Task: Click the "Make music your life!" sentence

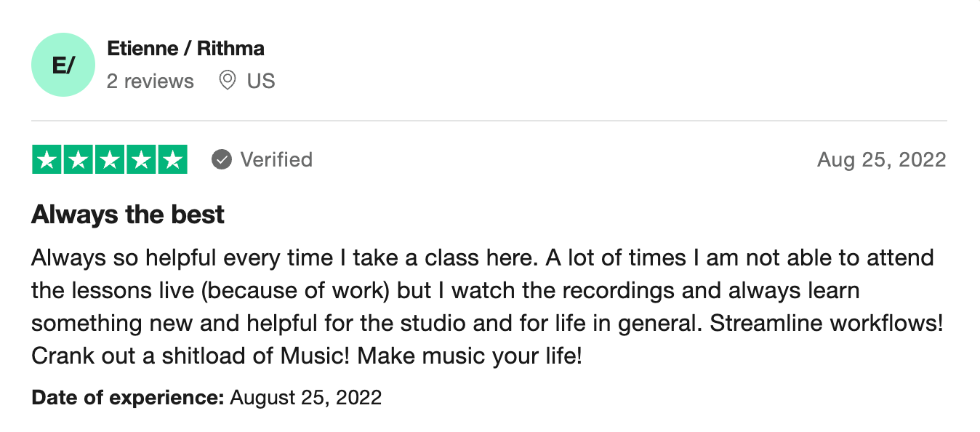Action: 470,356
